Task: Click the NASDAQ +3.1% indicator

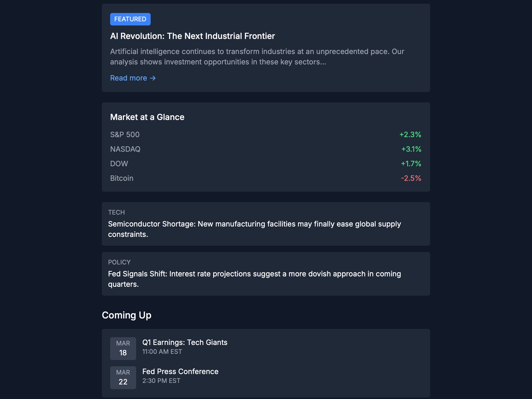Action: point(410,149)
